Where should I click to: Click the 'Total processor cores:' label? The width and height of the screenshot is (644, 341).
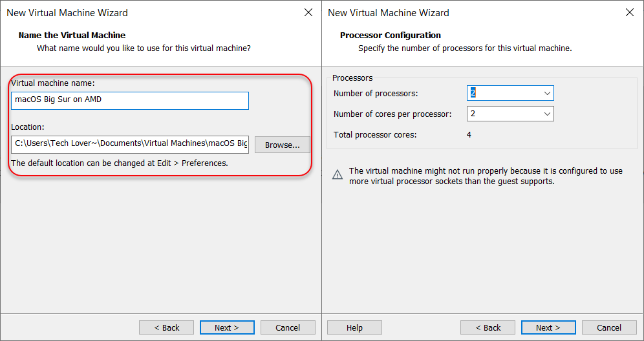click(x=375, y=134)
